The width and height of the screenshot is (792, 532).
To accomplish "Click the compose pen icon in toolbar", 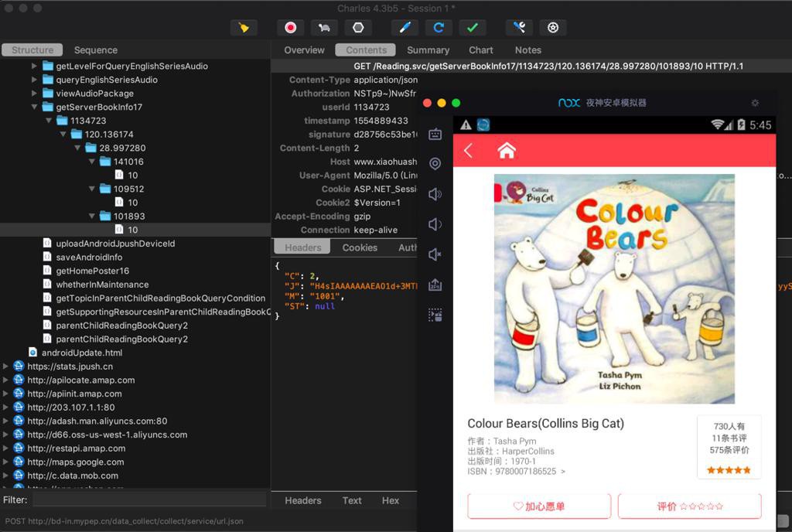I will (405, 28).
